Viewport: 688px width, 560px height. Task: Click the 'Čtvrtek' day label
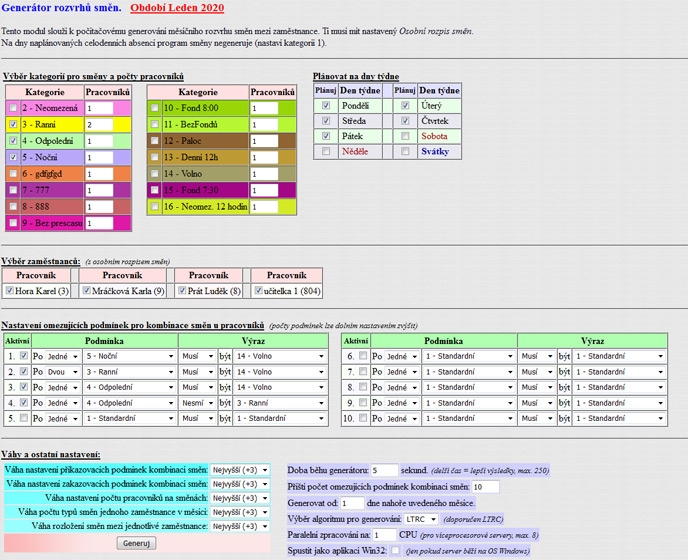(434, 121)
